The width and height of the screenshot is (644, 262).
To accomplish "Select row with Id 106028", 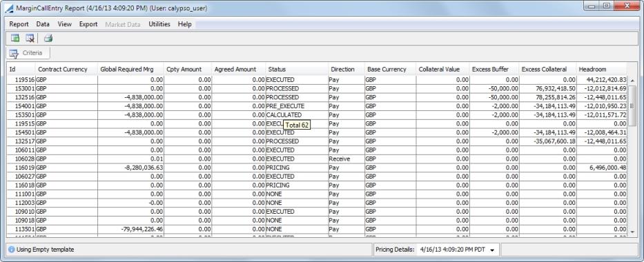I will point(317,159).
